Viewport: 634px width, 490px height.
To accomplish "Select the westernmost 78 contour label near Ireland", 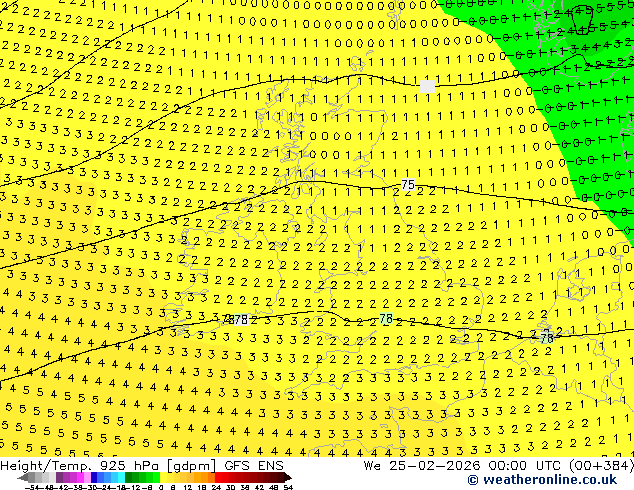I will (240, 319).
